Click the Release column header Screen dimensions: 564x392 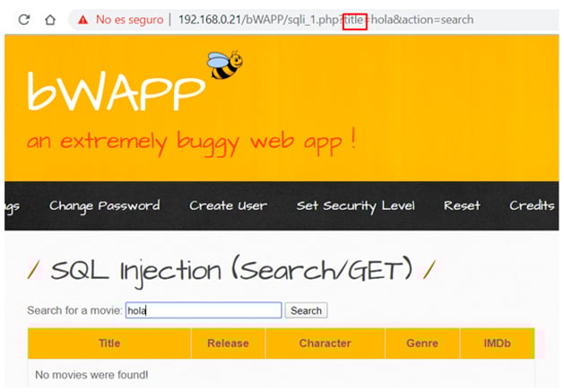click(228, 344)
